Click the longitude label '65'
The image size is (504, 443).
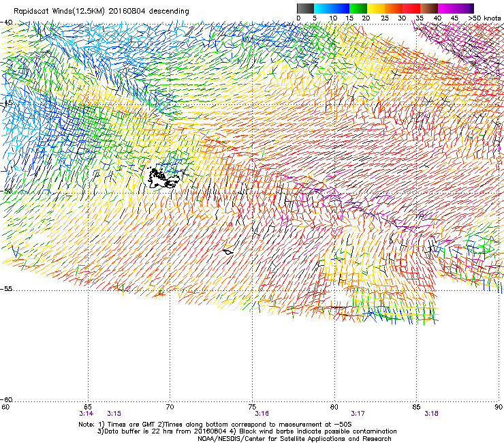click(87, 407)
